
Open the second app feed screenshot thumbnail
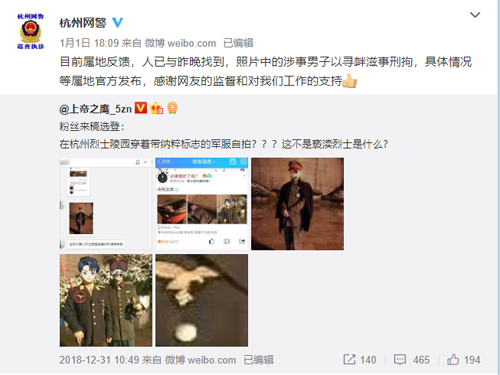(x=202, y=204)
